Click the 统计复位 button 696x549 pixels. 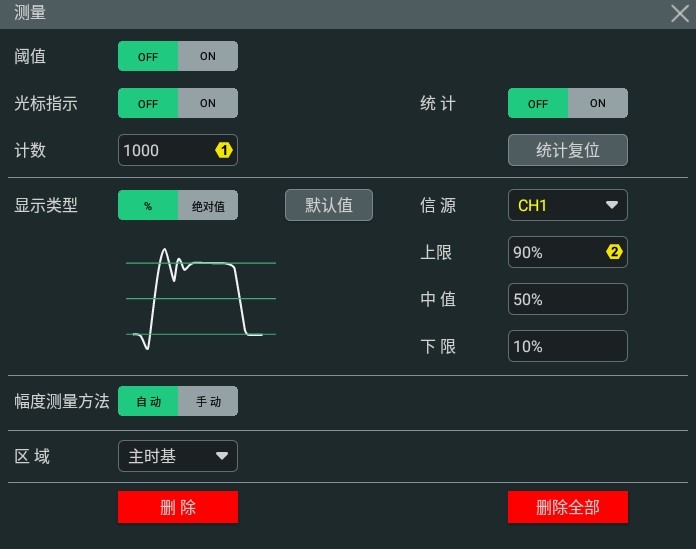click(567, 150)
